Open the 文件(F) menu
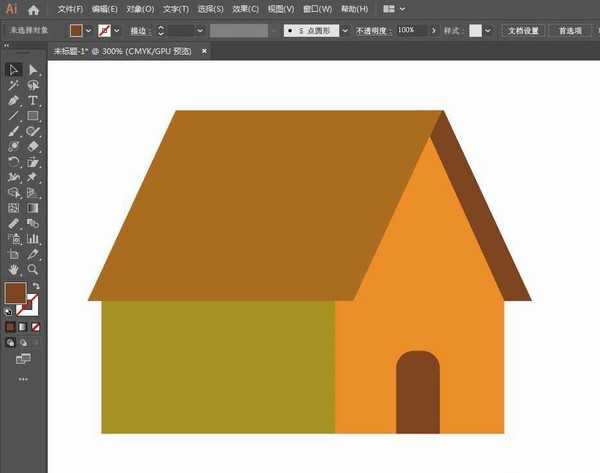 [70, 9]
